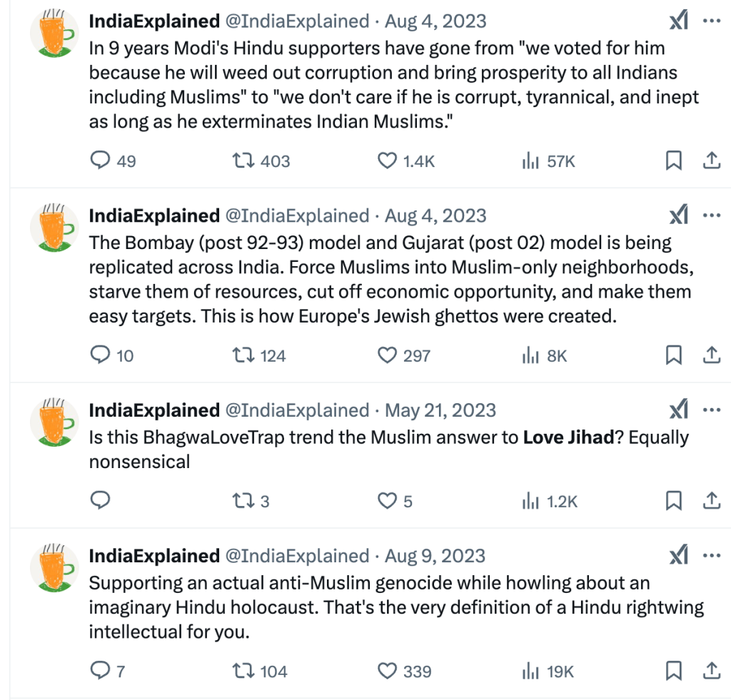Like the tweet with 297 likes
The height and width of the screenshot is (700, 731).
387,355
